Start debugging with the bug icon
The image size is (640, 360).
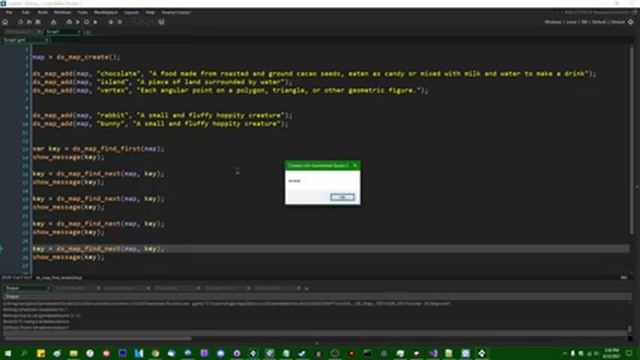69,22
